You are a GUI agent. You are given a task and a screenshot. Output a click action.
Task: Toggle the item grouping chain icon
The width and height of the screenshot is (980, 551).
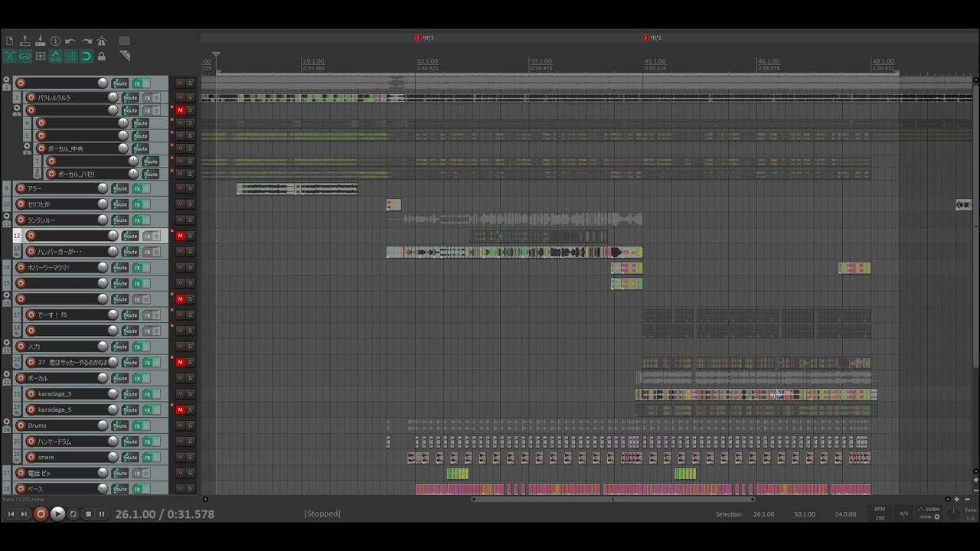[24, 57]
